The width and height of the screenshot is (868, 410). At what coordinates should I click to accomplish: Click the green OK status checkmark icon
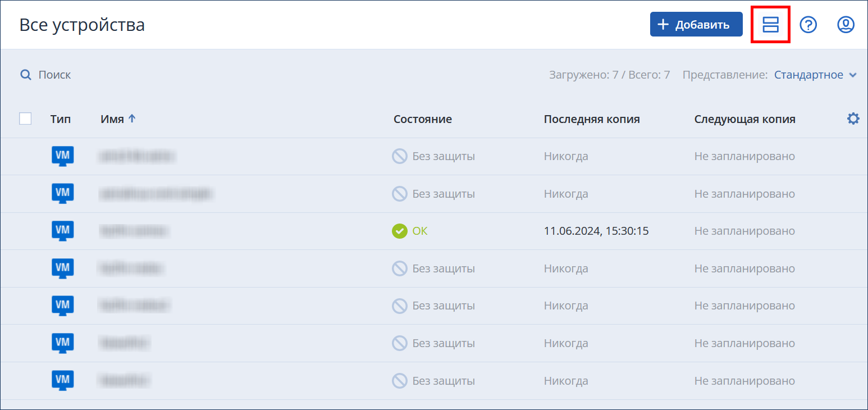399,231
